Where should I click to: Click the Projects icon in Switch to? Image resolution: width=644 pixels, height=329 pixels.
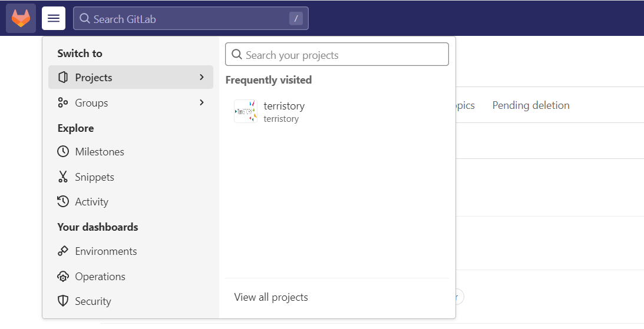tap(63, 77)
